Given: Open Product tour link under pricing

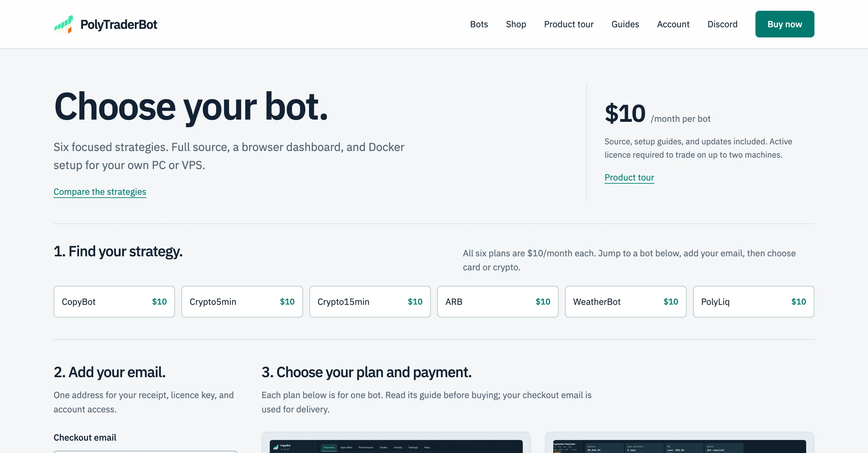Looking at the screenshot, I should 629,178.
